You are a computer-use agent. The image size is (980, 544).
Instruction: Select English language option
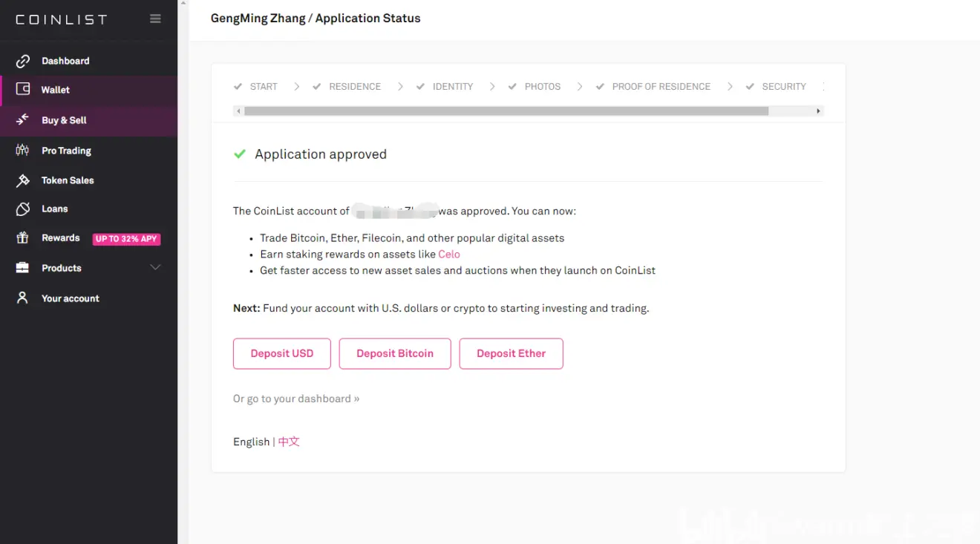252,442
